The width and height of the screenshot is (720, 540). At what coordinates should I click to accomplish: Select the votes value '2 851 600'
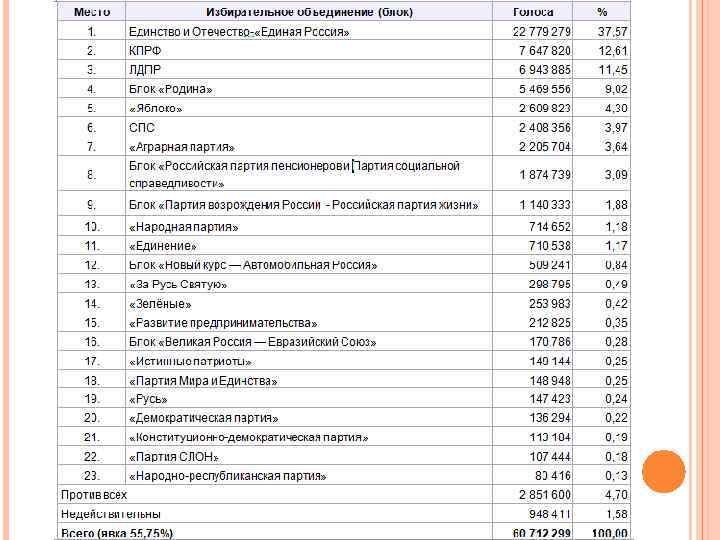[x=545, y=495]
